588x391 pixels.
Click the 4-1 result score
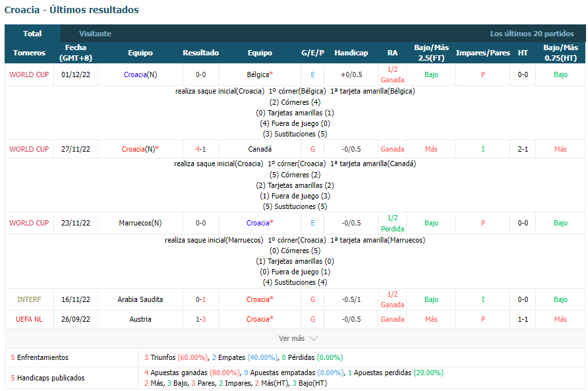[200, 149]
